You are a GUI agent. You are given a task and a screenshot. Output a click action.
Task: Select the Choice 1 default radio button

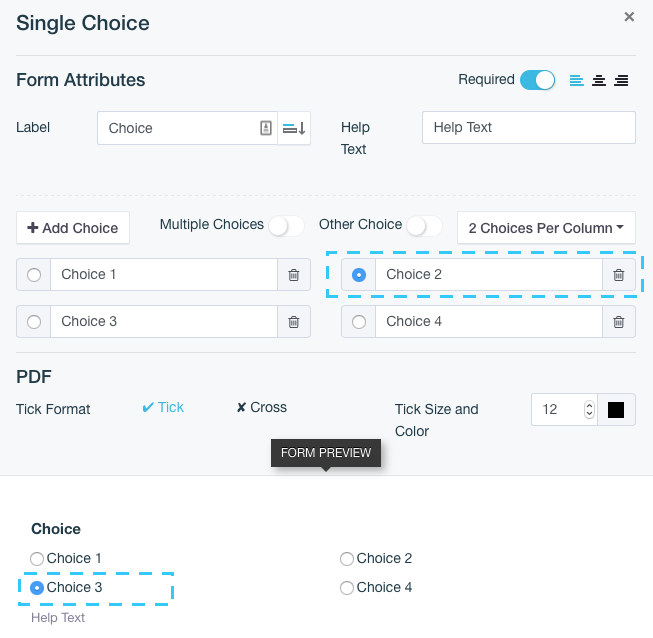[x=34, y=275]
